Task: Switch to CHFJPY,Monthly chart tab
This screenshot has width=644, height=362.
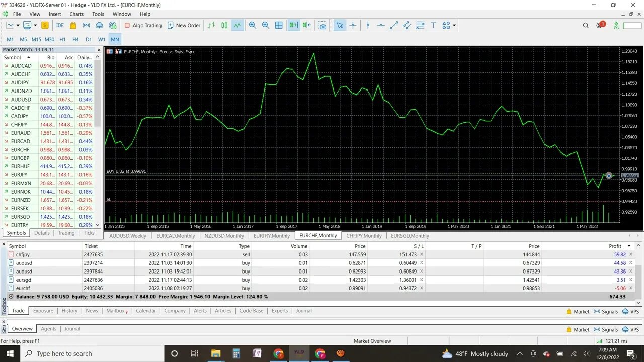Action: tap(364, 236)
